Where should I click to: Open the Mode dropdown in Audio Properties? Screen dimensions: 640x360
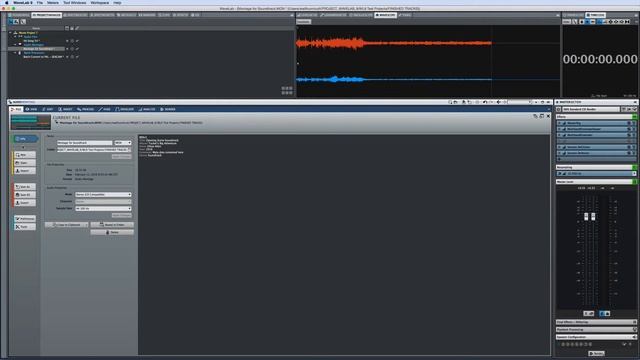[103, 195]
